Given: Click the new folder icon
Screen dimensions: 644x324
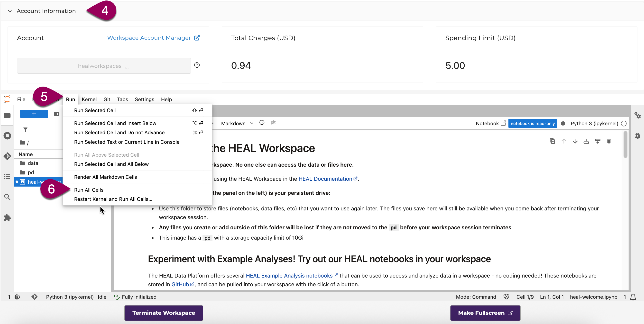Looking at the screenshot, I should point(57,114).
